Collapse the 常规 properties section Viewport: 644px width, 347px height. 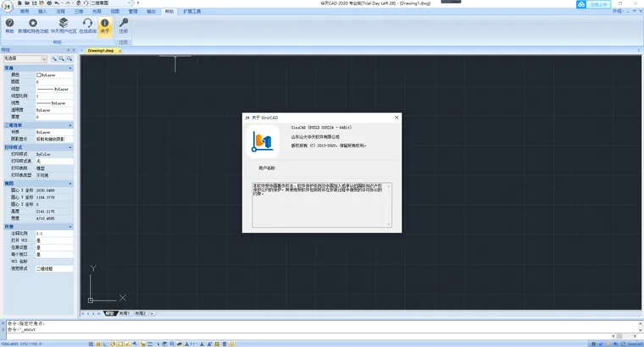click(70, 68)
